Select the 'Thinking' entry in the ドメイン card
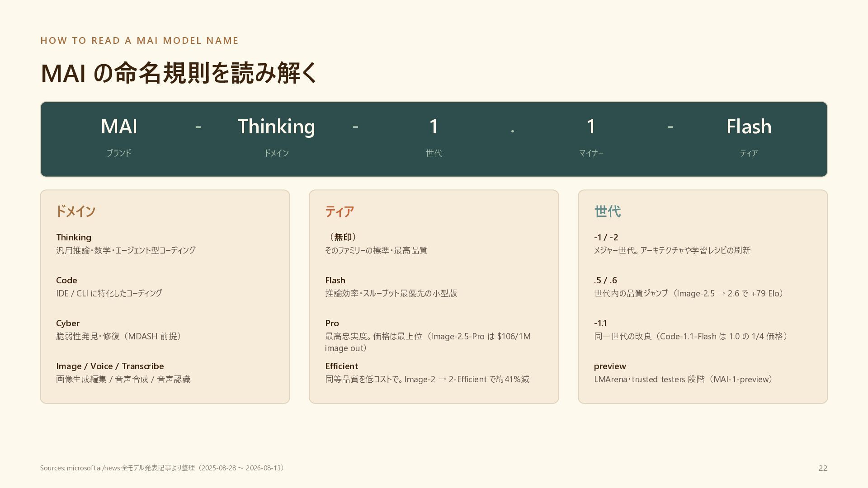This screenshot has width=868, height=488. [74, 237]
